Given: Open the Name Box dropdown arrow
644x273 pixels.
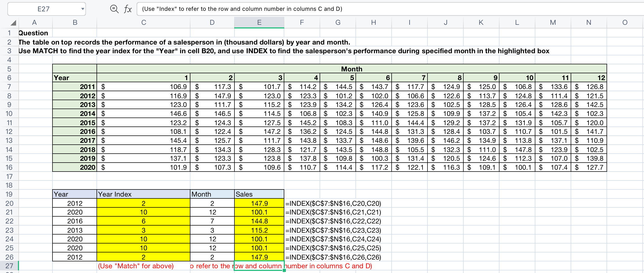Looking at the screenshot, I should [83, 9].
